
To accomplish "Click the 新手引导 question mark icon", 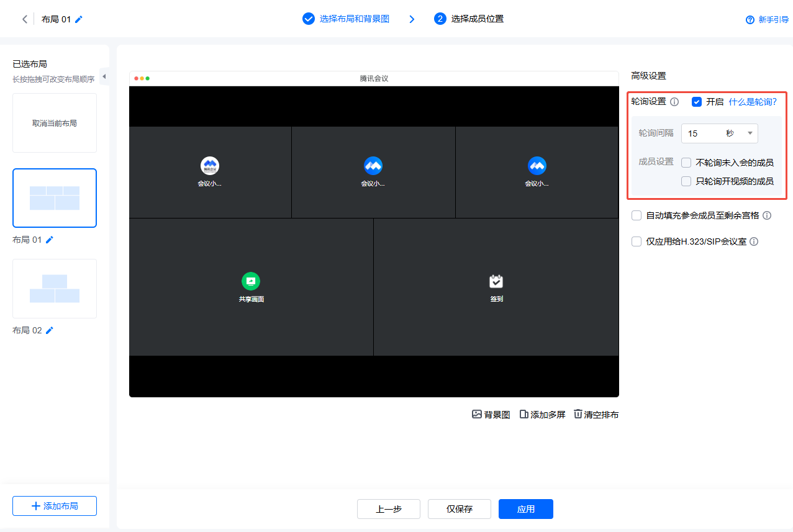I will pyautogui.click(x=750, y=20).
